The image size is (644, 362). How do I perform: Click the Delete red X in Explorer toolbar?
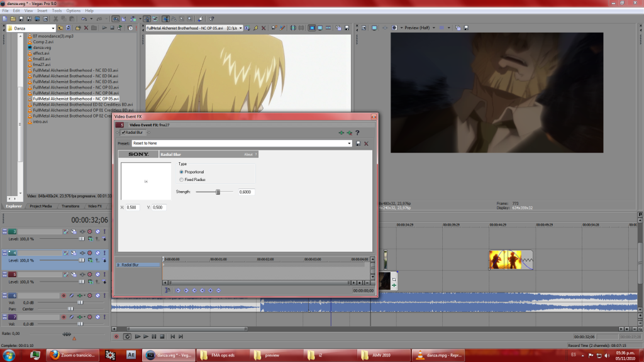86,28
